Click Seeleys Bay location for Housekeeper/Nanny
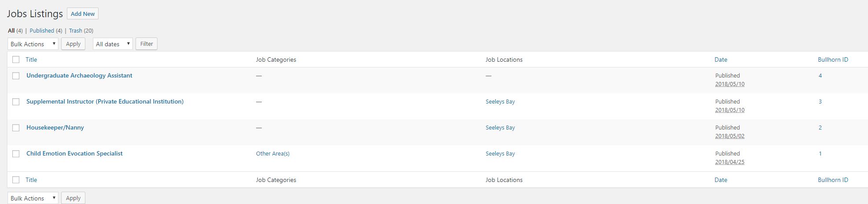 pyautogui.click(x=500, y=128)
